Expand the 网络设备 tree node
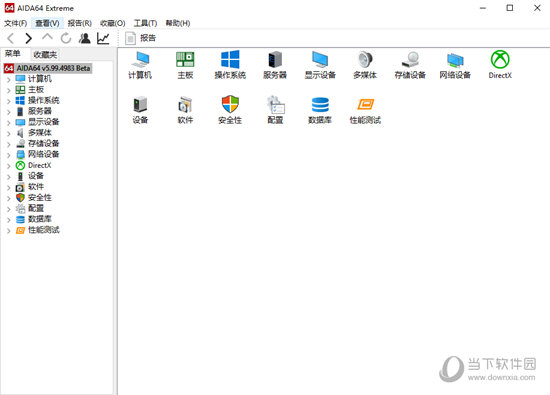The width and height of the screenshot is (550, 395). pos(9,155)
